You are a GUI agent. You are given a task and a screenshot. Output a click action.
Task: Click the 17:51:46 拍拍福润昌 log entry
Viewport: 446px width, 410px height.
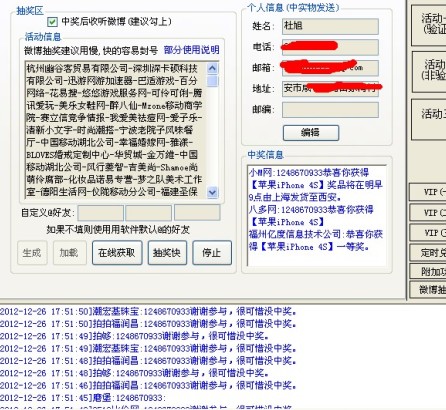point(148,386)
